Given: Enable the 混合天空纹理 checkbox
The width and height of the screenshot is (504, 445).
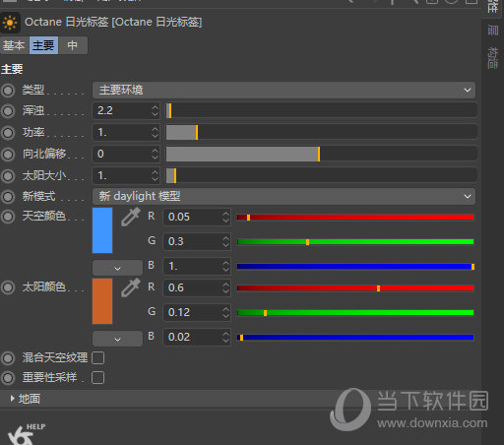Looking at the screenshot, I should [x=98, y=358].
